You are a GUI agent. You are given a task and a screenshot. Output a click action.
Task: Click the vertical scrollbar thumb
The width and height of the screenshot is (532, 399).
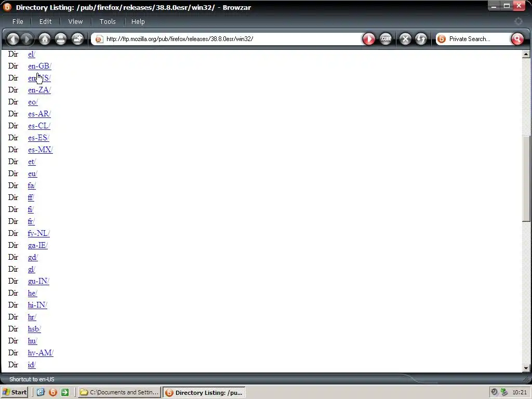tap(526, 179)
